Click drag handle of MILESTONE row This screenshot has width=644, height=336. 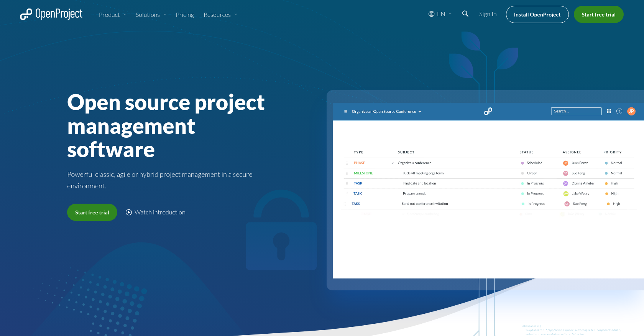pyautogui.click(x=347, y=173)
